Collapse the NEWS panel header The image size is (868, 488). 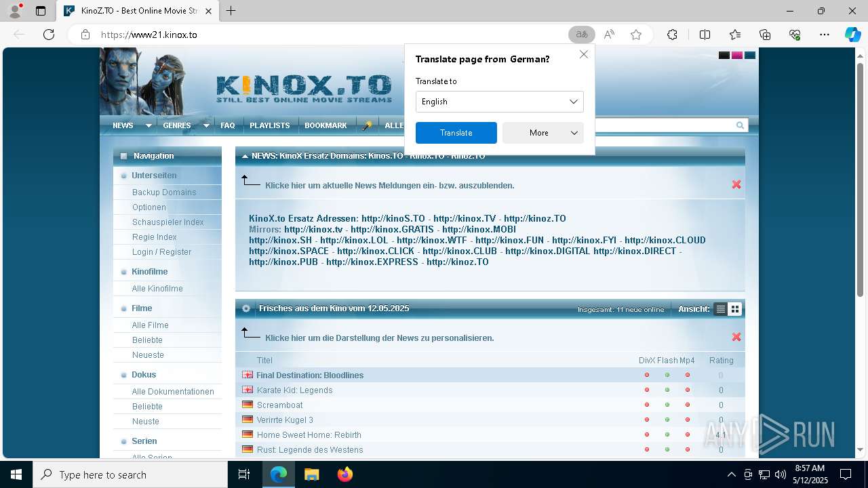coord(245,156)
